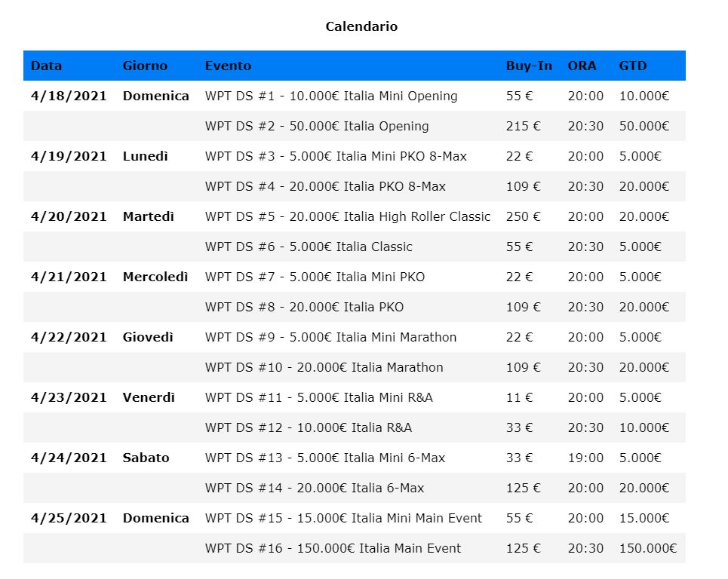Select Domenica in the 4/18/2021 row

click(x=155, y=96)
